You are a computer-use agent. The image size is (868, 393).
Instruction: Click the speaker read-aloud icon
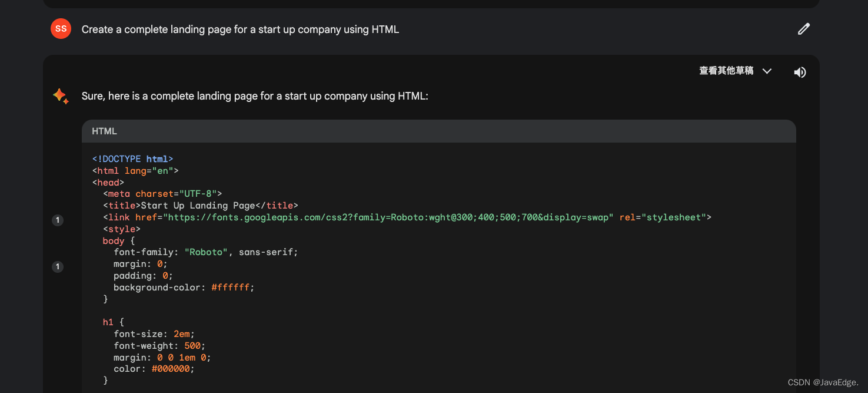click(800, 72)
